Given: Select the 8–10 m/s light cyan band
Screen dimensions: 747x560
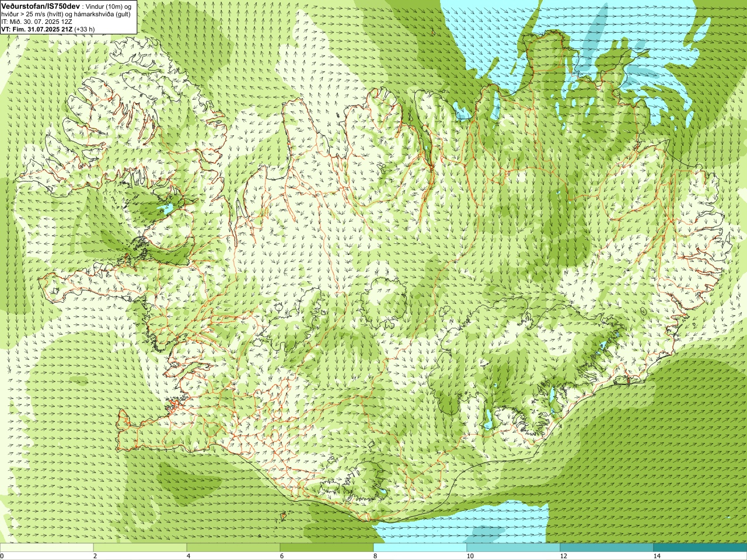Looking at the screenshot, I should [x=420, y=548].
